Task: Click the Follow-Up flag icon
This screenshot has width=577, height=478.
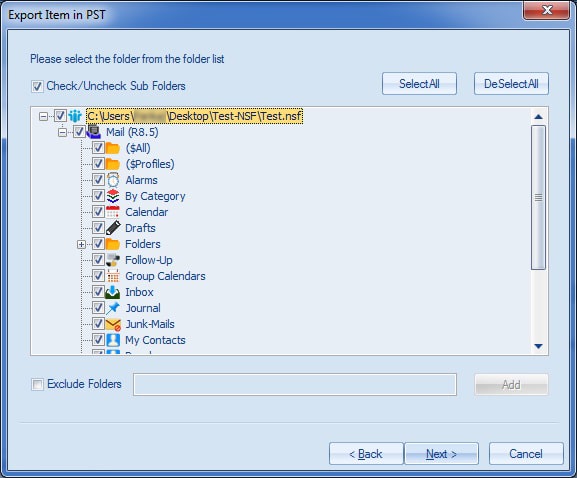Action: [x=113, y=260]
